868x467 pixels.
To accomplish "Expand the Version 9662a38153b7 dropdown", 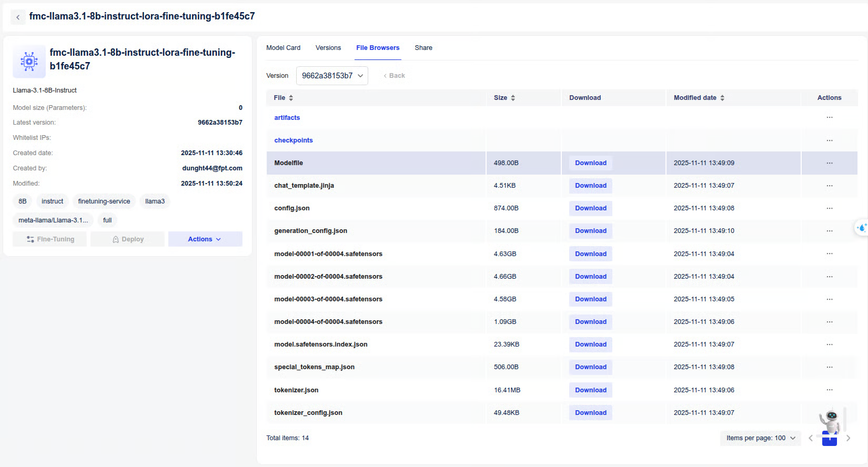I will click(332, 76).
